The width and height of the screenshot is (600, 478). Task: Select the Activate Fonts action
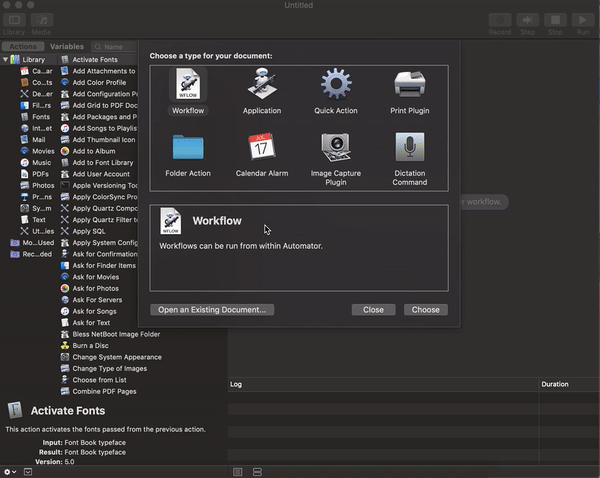tap(95, 59)
